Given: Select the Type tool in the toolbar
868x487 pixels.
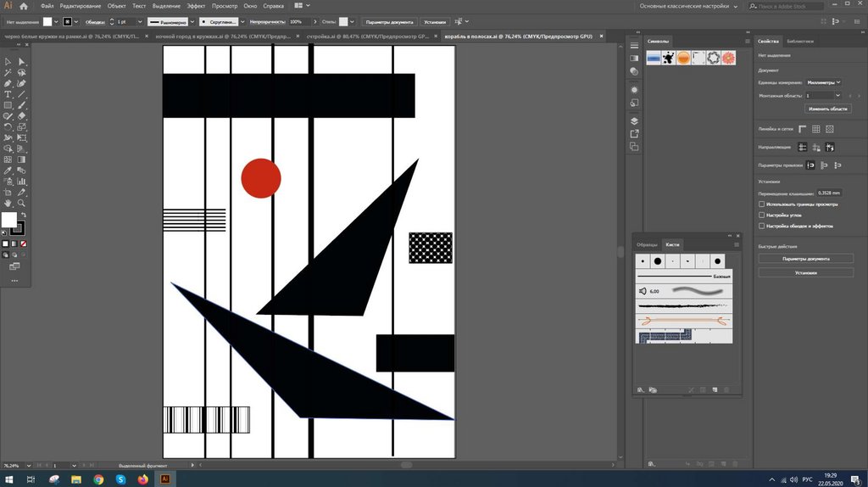Looking at the screenshot, I should click(8, 94).
